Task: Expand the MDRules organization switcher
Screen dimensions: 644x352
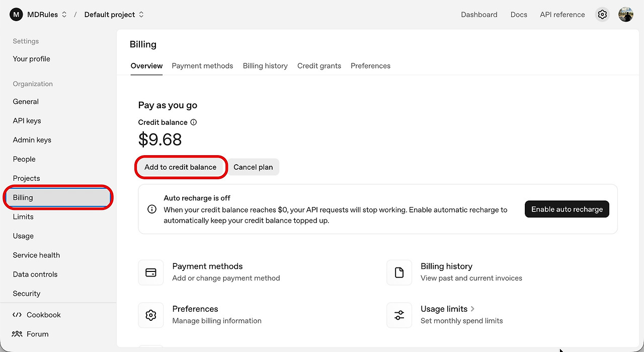Action: click(64, 15)
